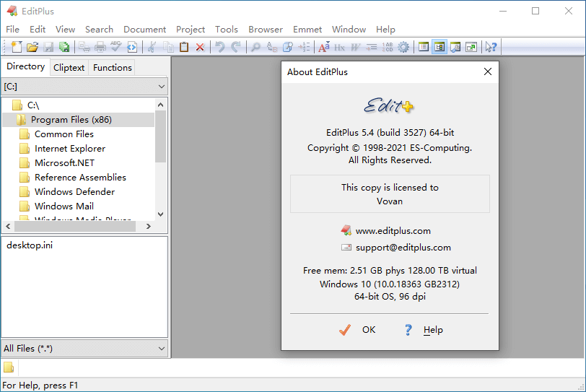Open Print Preview from the toolbar

pyautogui.click(x=84, y=47)
